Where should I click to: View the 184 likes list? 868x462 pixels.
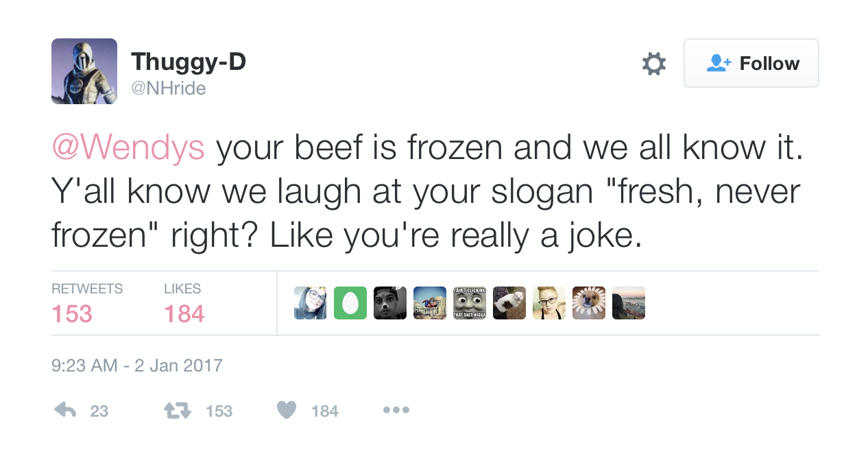(x=184, y=313)
